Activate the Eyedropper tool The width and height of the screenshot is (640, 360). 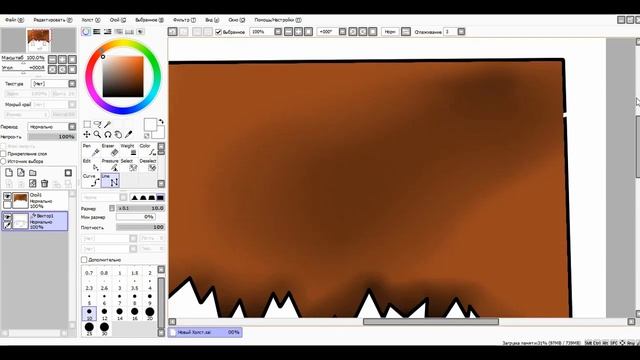128,134
